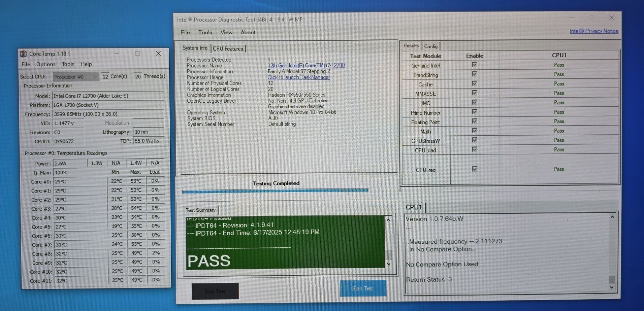Image resolution: width=644 pixels, height=311 pixels.
Task: Open the Help menu in Core Temp
Action: [86, 64]
